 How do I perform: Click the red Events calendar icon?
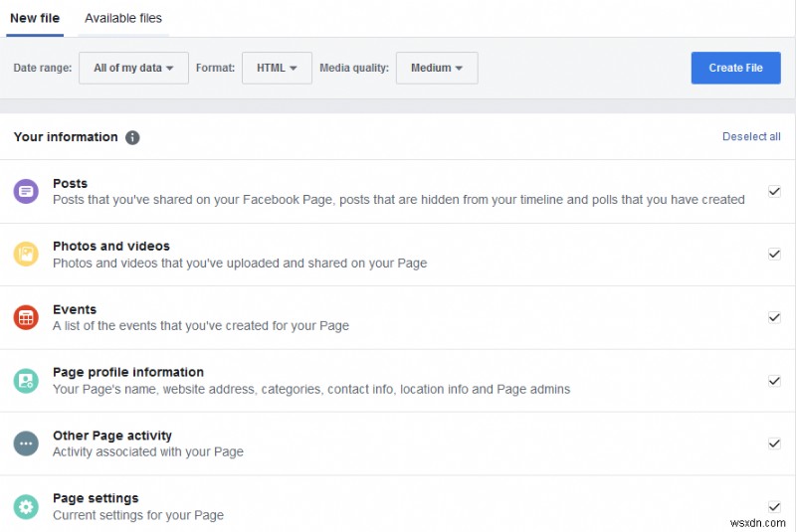26,317
